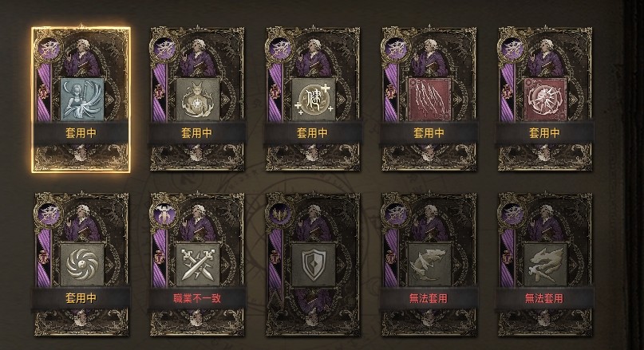Click purple-robed character portrait on highlighted card
Screen dimensions: 644x350
click(x=86, y=57)
